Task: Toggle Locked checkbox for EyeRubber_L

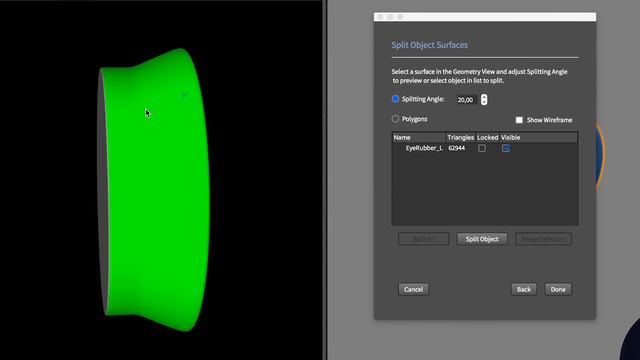Action: point(482,148)
